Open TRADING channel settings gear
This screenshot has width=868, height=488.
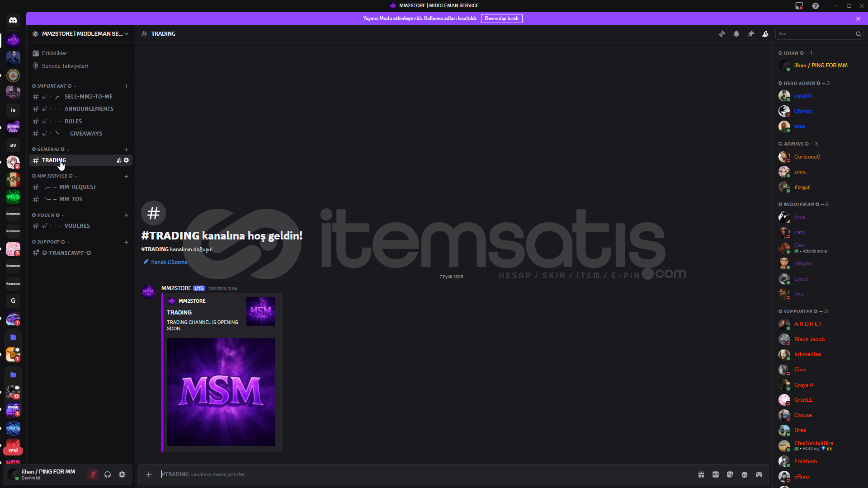tap(127, 160)
